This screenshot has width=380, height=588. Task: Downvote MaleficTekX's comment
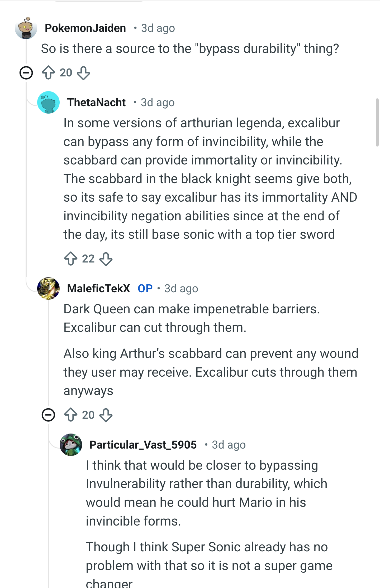click(106, 415)
